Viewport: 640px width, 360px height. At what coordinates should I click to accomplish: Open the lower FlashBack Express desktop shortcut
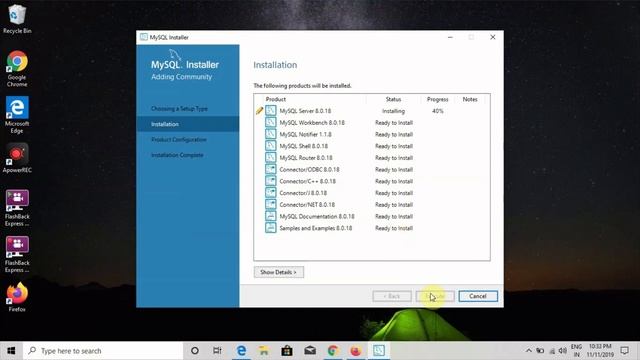17,254
